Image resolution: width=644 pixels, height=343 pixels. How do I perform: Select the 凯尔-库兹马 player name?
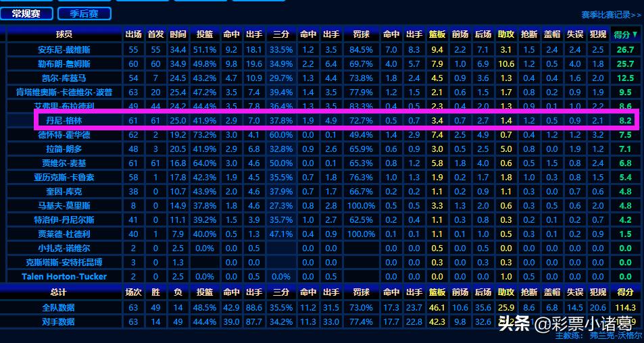pyautogui.click(x=64, y=78)
